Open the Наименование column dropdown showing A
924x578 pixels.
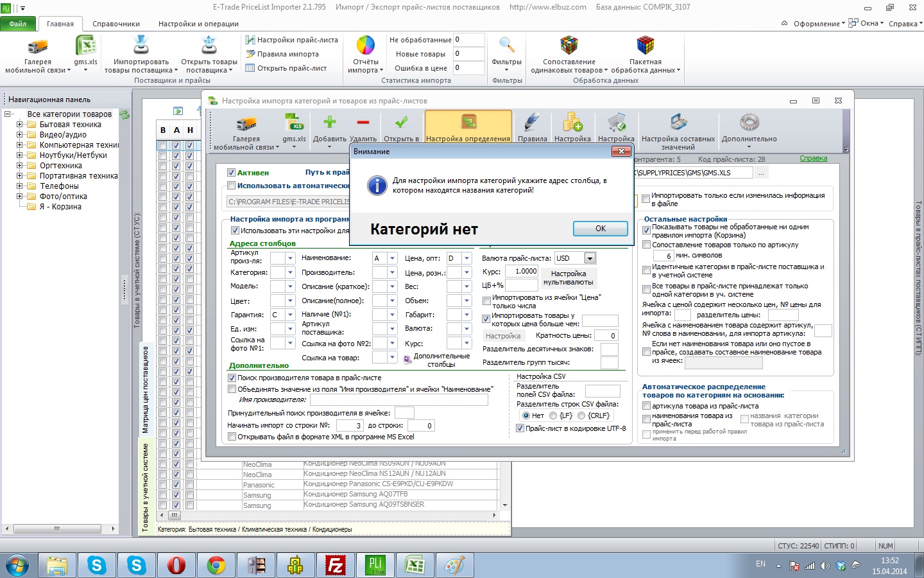[x=393, y=258]
